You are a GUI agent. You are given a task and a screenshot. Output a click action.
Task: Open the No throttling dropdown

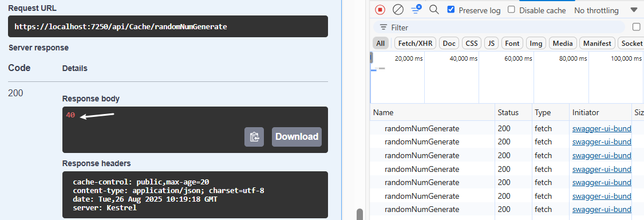606,10
